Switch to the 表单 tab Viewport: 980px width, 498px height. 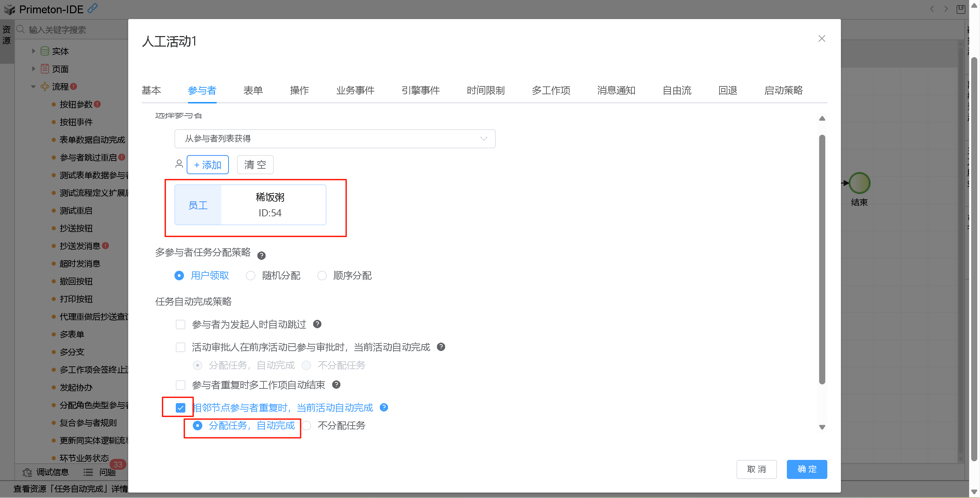click(253, 90)
